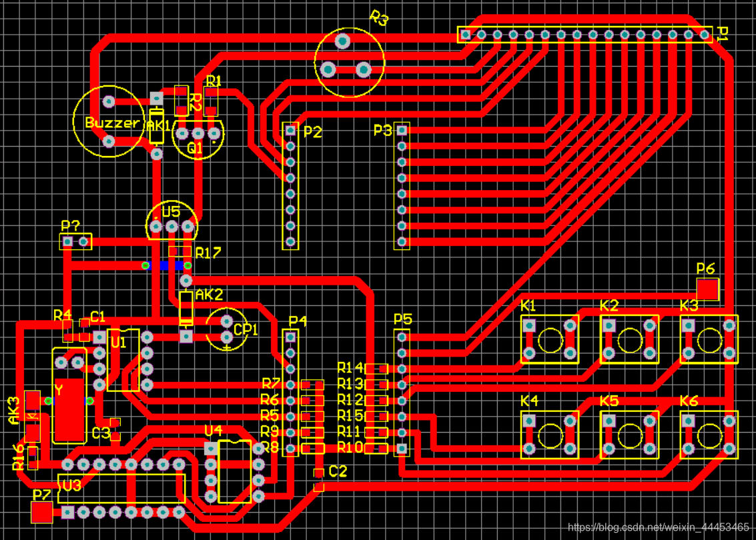Viewport: 756px width, 540px height.
Task: Select the K4 switch designator
Action: point(529,401)
